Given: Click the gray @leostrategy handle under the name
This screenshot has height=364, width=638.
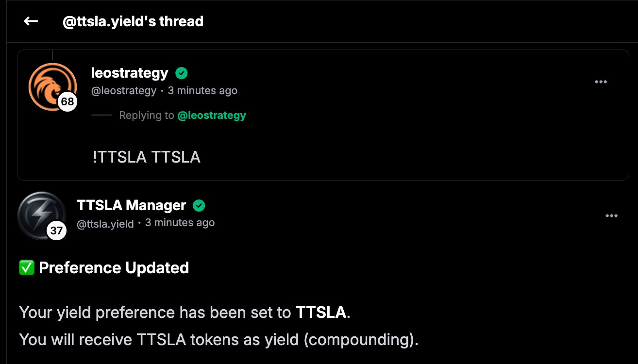Looking at the screenshot, I should 124,91.
